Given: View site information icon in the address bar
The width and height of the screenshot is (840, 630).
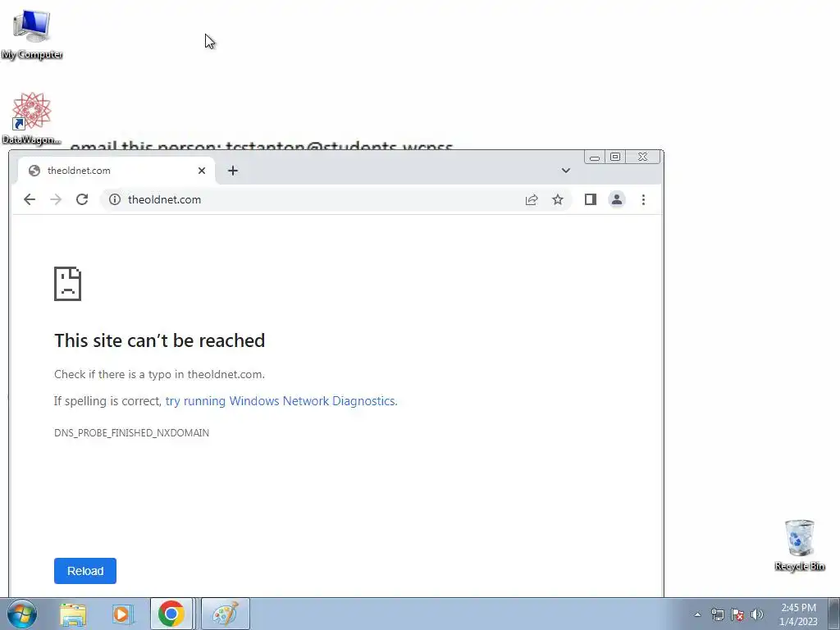Looking at the screenshot, I should 115,200.
